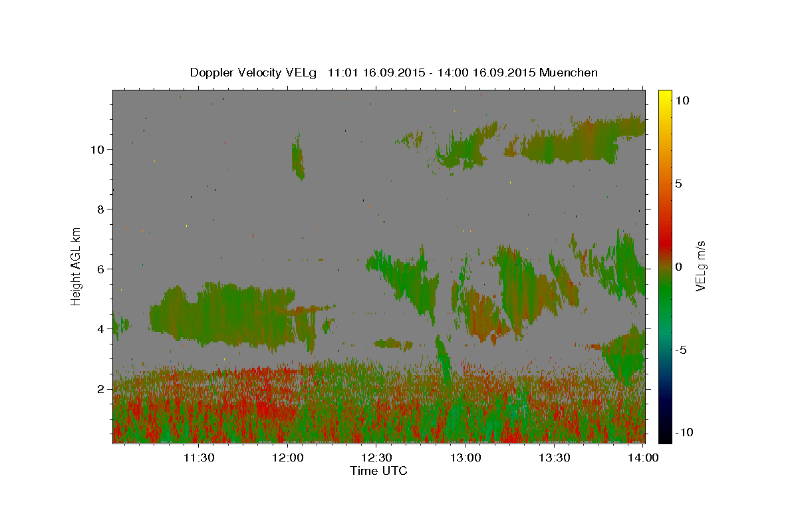Click the 13:30 time tick label
This screenshot has width=798, height=532.
555,458
